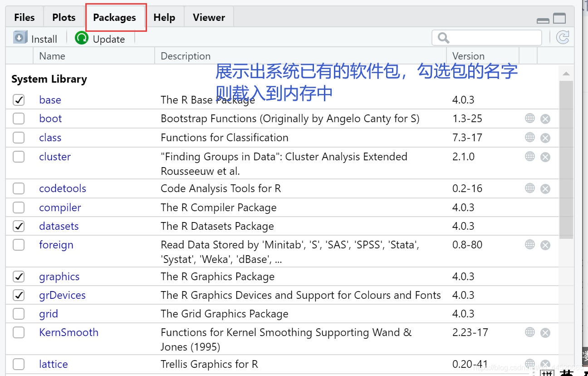Open the KernSmooth package link
Viewport: 588px width, 376px height.
pyautogui.click(x=69, y=332)
